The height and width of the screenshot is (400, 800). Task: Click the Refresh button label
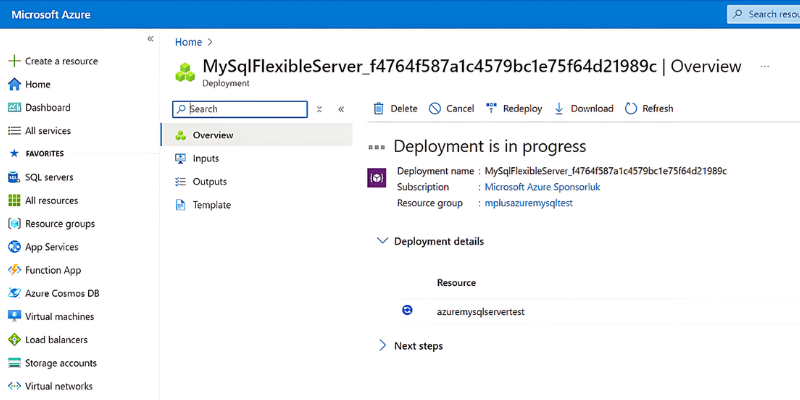[658, 108]
